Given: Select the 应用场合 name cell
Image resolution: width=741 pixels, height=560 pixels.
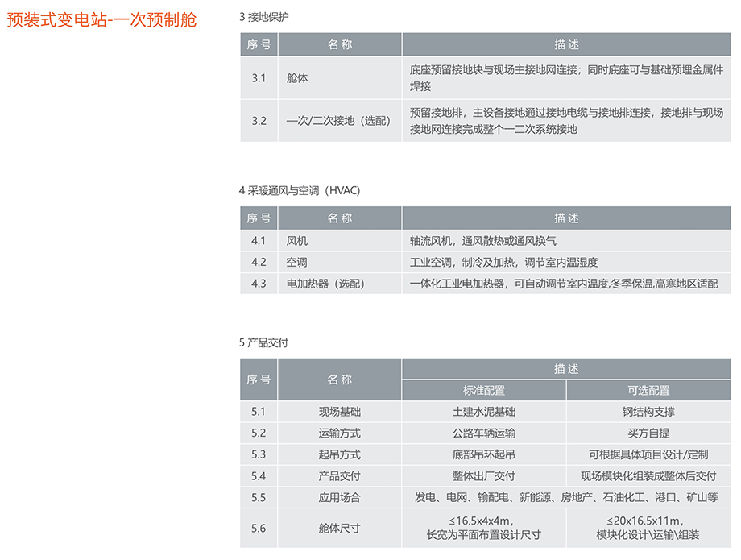Looking at the screenshot, I should coord(339,498).
